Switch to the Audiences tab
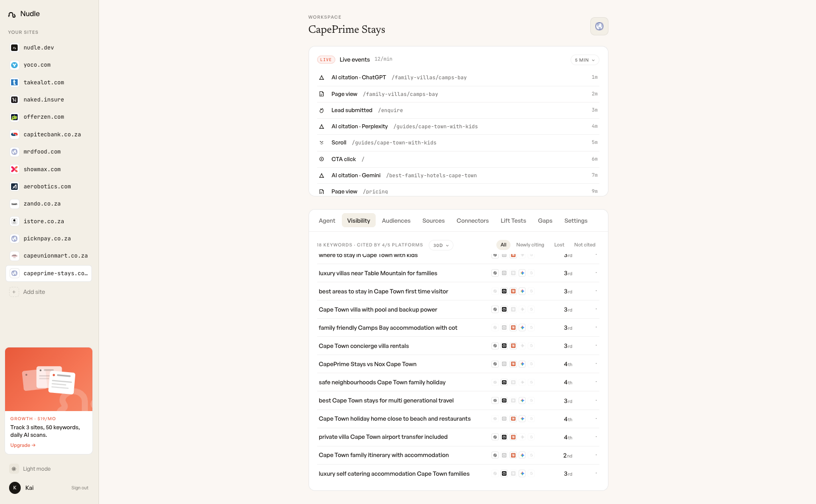Image resolution: width=816 pixels, height=504 pixels. coord(396,221)
